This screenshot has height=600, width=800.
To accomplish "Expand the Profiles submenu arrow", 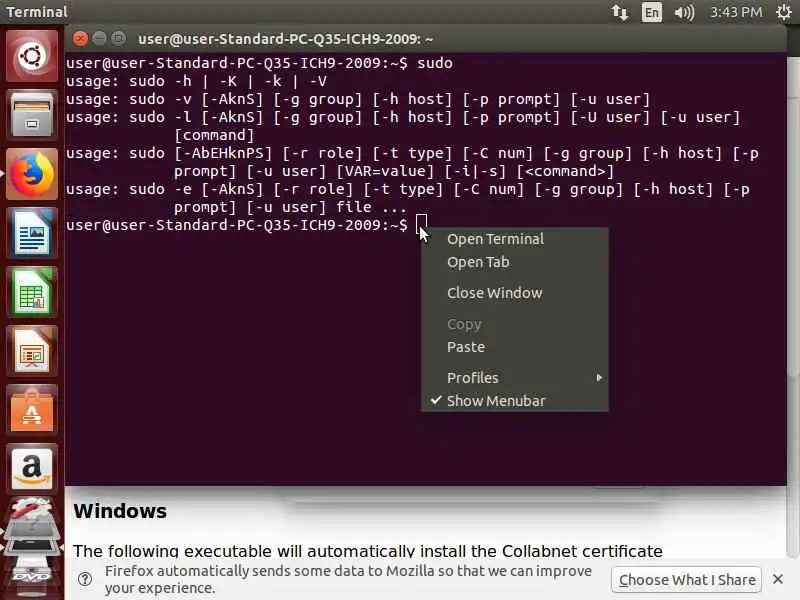I will pyautogui.click(x=599, y=378).
